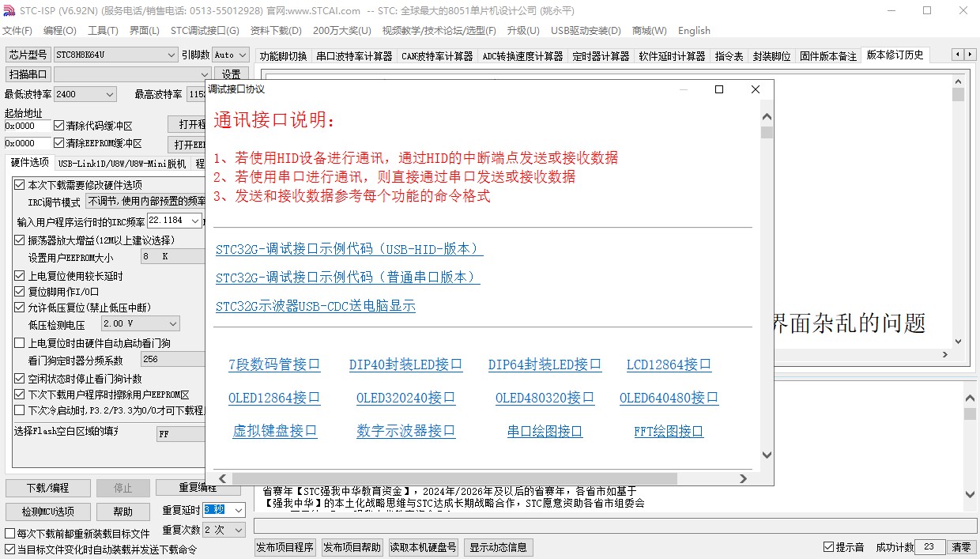Open USB驱动安装(D) menu
Viewport: 980px width, 559px height.
coord(586,31)
